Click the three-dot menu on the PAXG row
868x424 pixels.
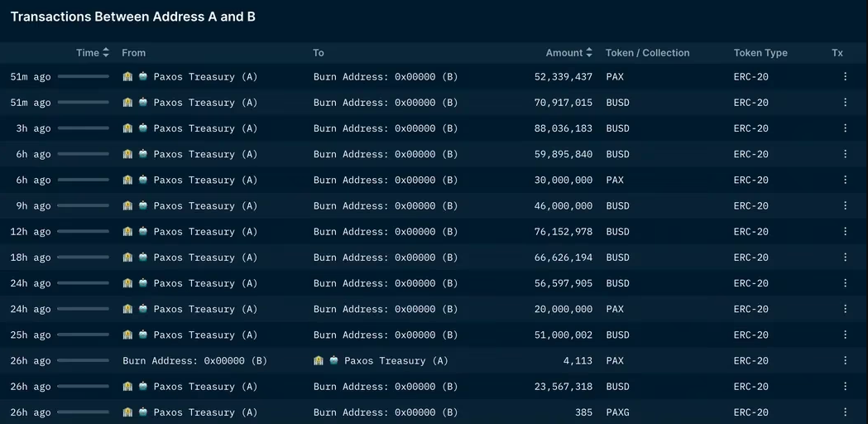click(845, 412)
